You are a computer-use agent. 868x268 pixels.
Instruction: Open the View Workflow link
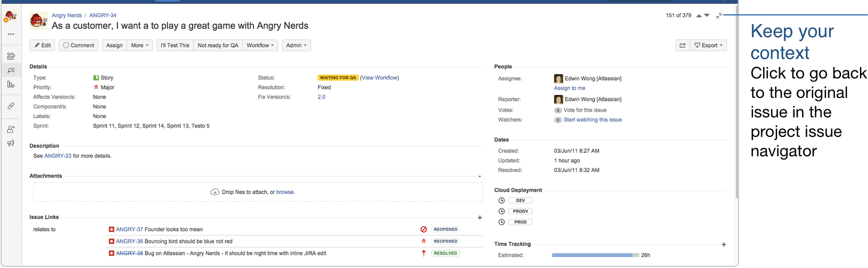[x=379, y=78]
